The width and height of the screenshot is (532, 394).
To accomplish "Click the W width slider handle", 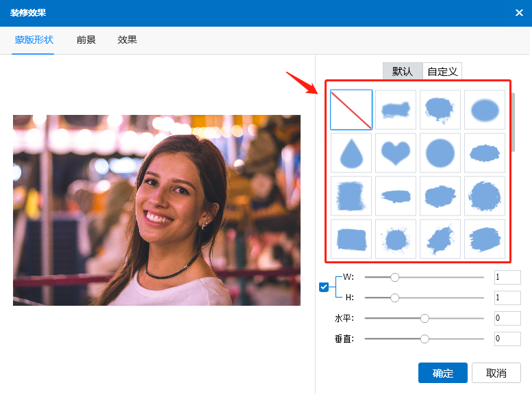I will tap(394, 277).
